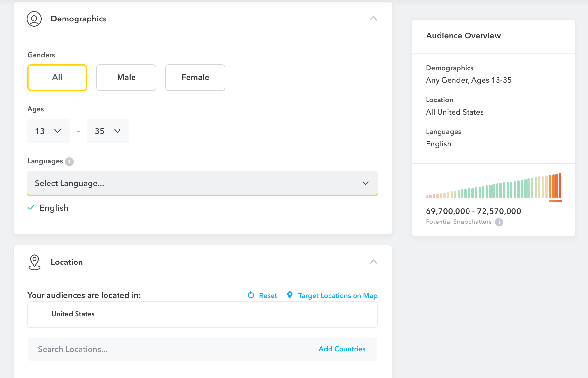
Task: Click the Languages info icon
Action: [69, 161]
